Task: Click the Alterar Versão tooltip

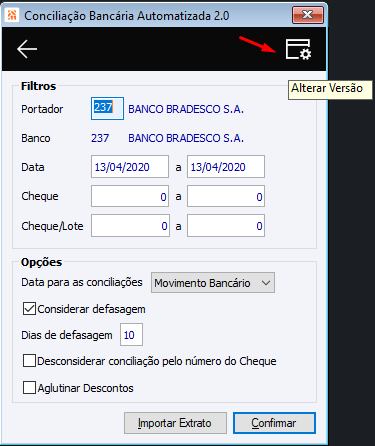Action: [330, 89]
